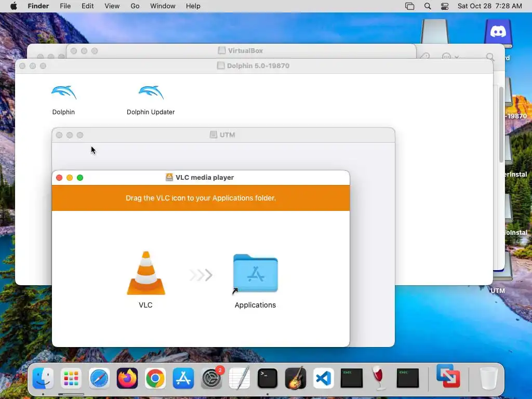Select the Discord disk image on desktop
The image size is (532, 399).
(498, 33)
